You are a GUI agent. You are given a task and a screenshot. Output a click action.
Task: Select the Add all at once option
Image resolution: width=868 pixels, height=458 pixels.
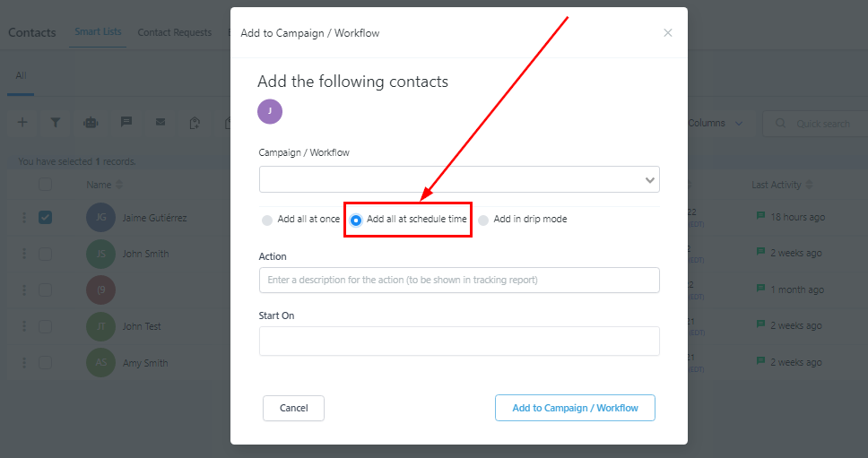coord(267,220)
